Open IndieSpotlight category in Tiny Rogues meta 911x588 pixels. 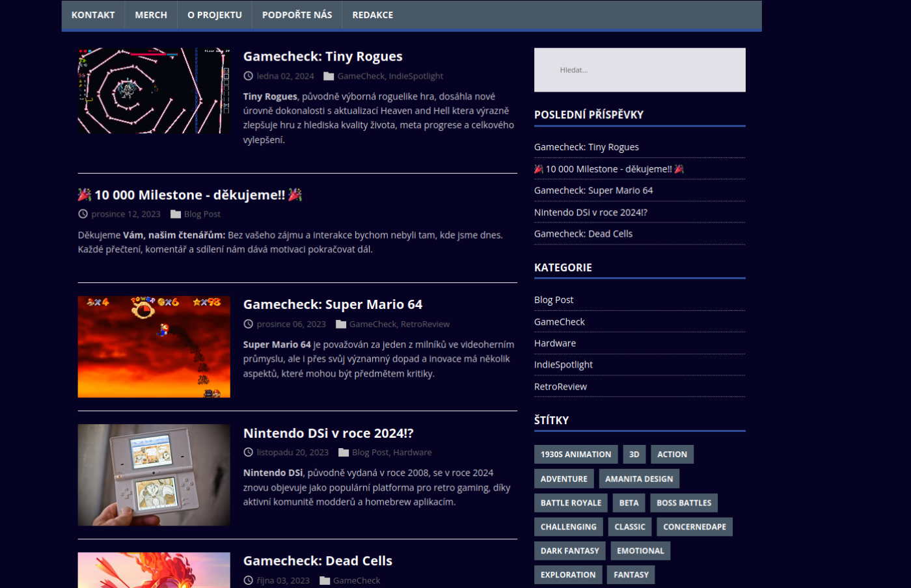point(416,76)
